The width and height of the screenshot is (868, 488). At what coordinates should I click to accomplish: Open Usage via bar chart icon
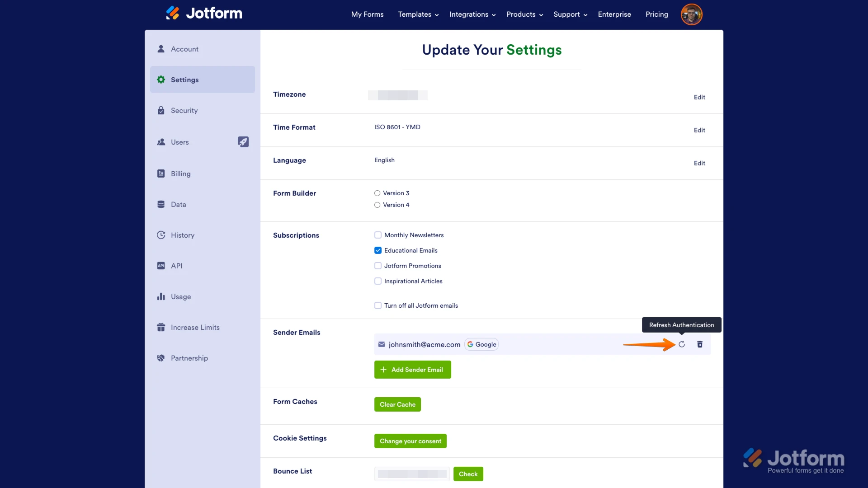click(161, 296)
